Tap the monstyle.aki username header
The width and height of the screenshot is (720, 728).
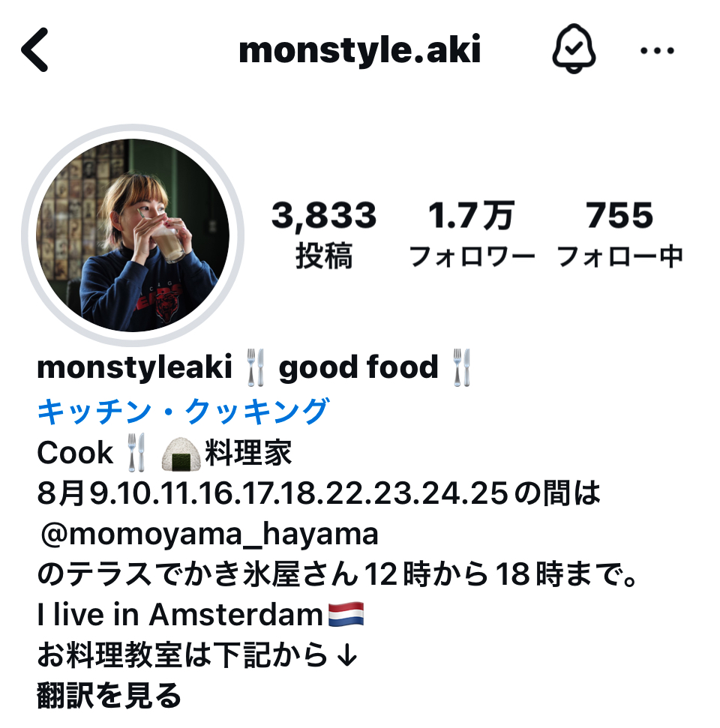pyautogui.click(x=359, y=49)
